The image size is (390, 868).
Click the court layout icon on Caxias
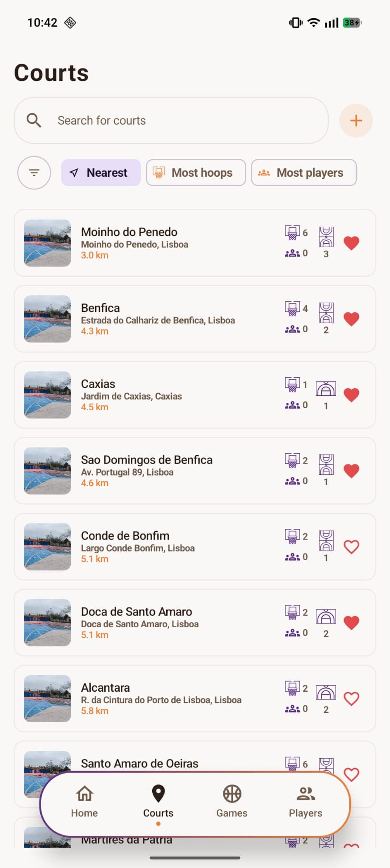(x=326, y=389)
